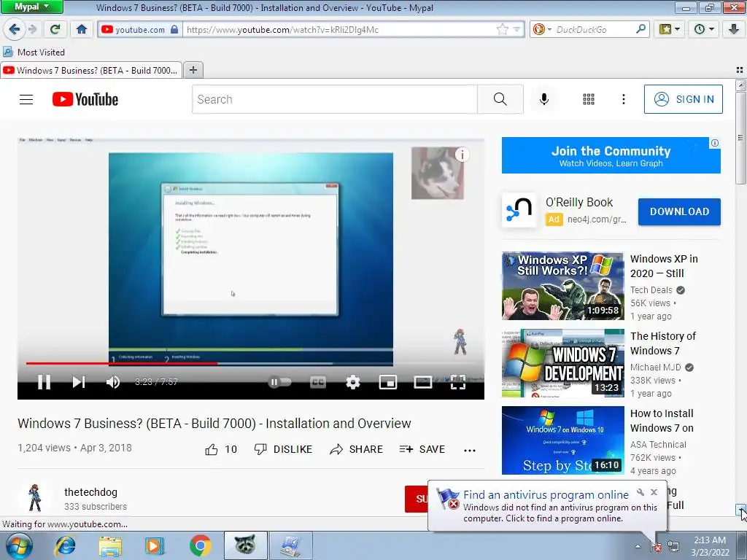Bookmark this page with the star icon
Viewport: 747px width, 560px height.
502,29
